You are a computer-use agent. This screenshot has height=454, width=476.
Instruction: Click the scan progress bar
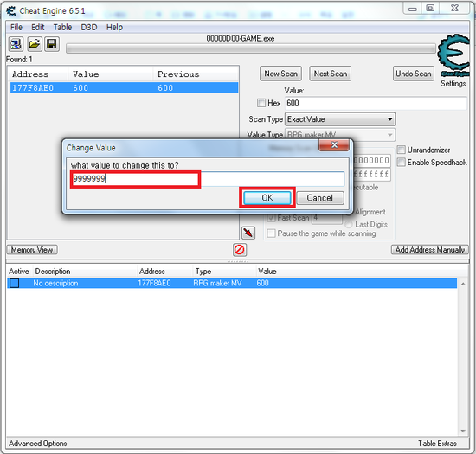251,48
